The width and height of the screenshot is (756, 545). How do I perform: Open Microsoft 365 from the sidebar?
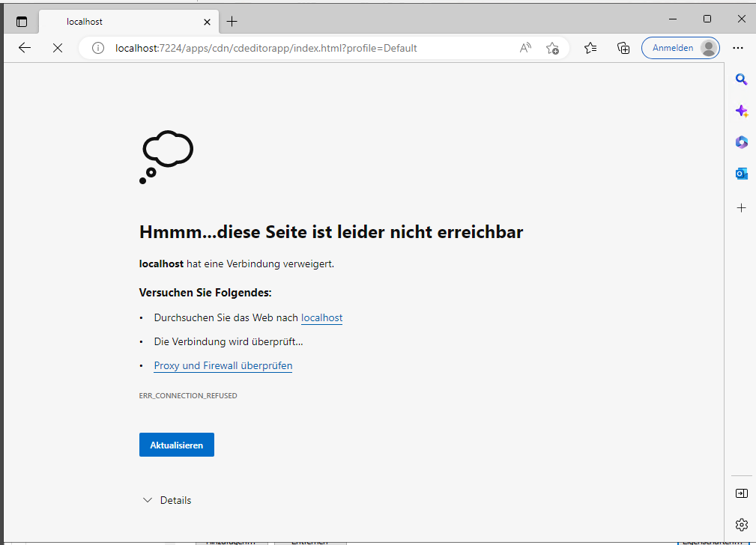coord(741,142)
